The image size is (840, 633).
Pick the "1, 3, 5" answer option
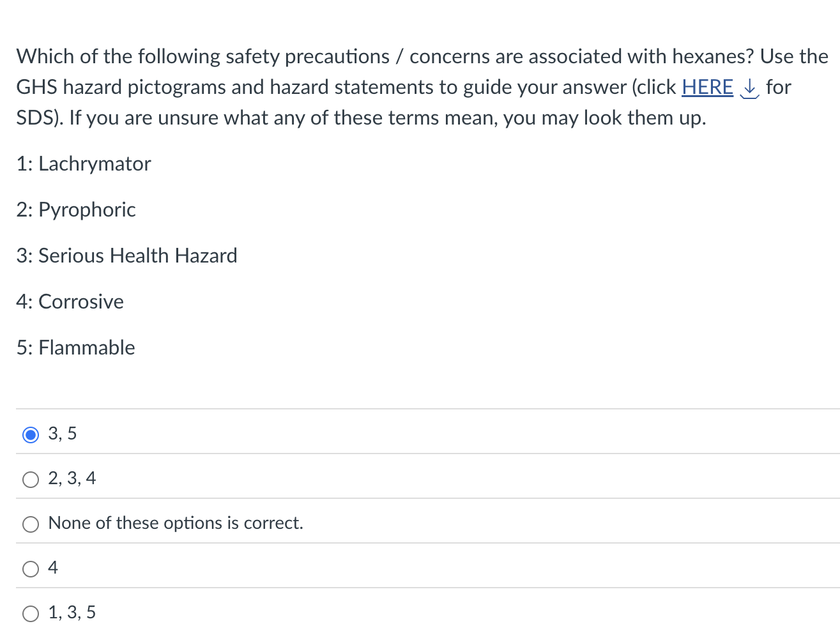point(30,613)
